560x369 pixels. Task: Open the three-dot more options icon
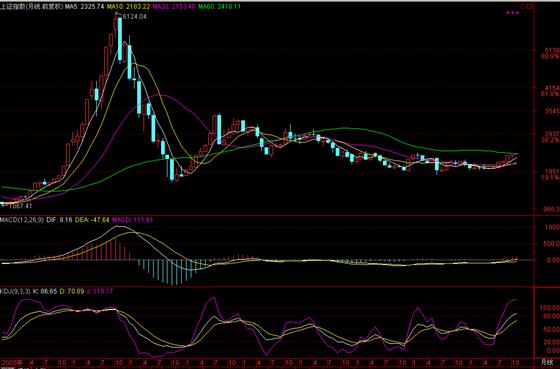(x=512, y=13)
